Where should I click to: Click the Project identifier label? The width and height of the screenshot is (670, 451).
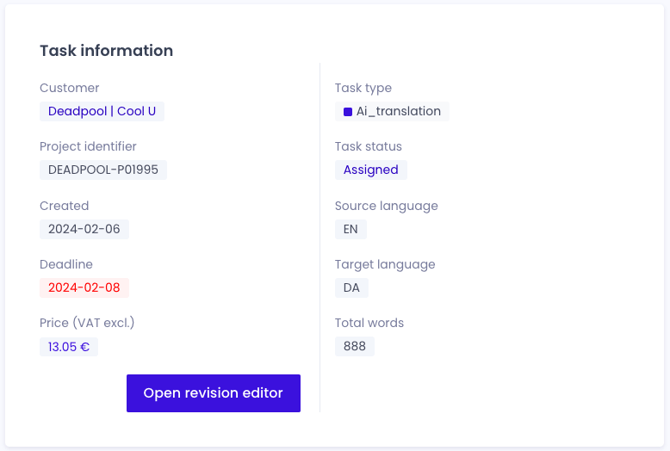click(88, 146)
